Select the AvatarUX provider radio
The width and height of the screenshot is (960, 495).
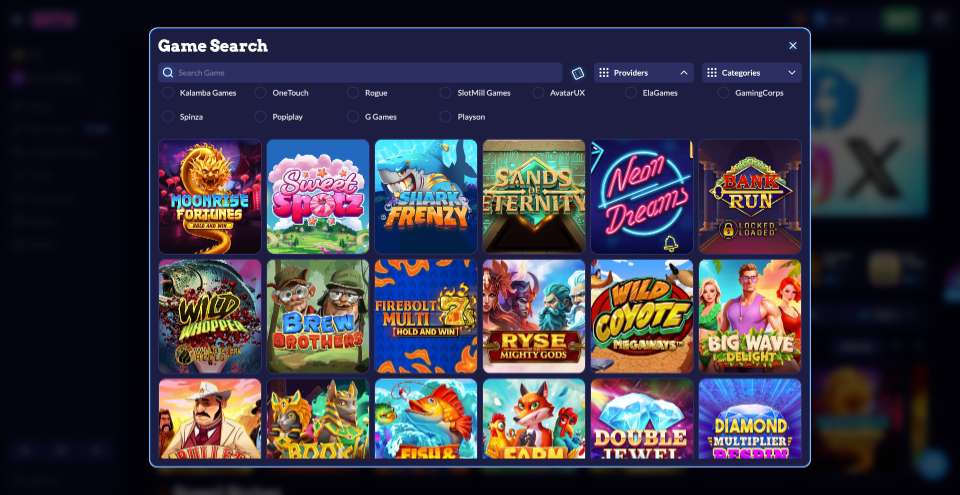(x=538, y=93)
